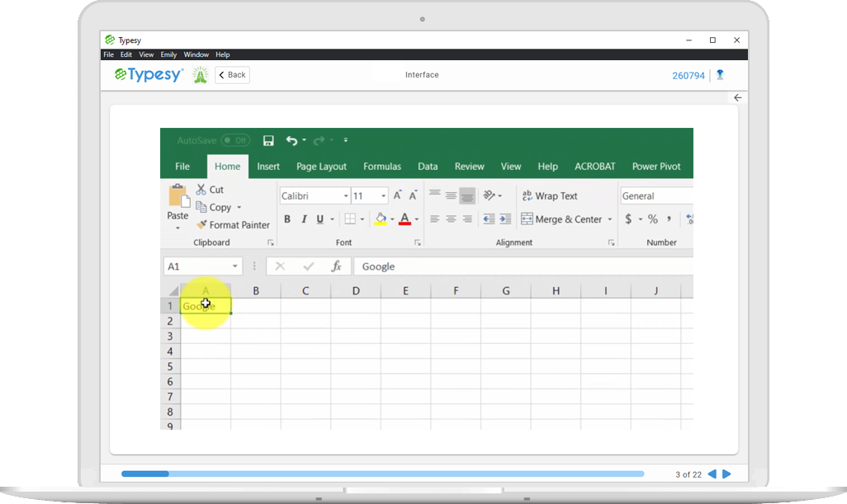This screenshot has height=504, width=847.
Task: Click Merge & Center
Action: tap(562, 219)
